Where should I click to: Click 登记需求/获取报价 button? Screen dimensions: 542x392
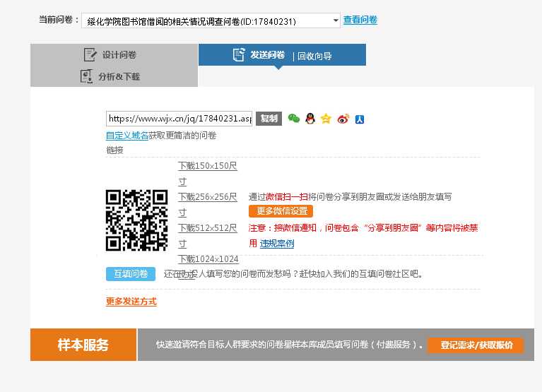(476, 345)
